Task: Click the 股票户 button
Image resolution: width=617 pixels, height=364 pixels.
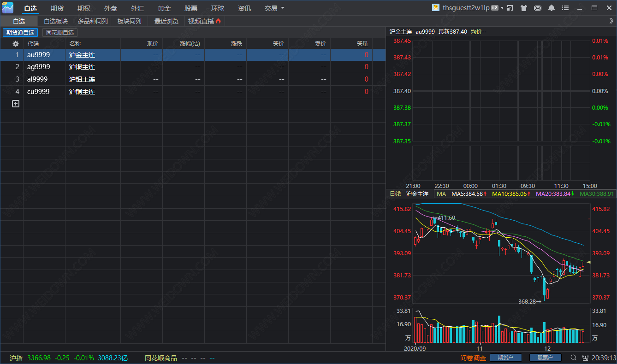Action: [546, 358]
